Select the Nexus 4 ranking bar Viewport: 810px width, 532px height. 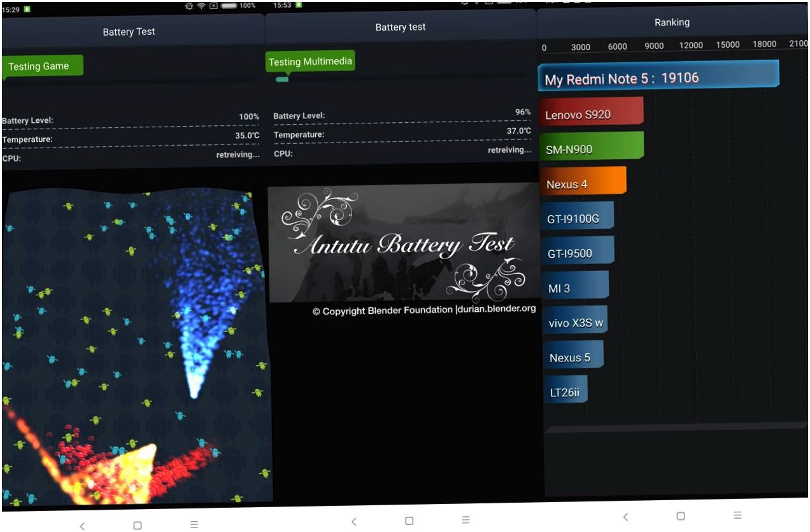tap(583, 181)
